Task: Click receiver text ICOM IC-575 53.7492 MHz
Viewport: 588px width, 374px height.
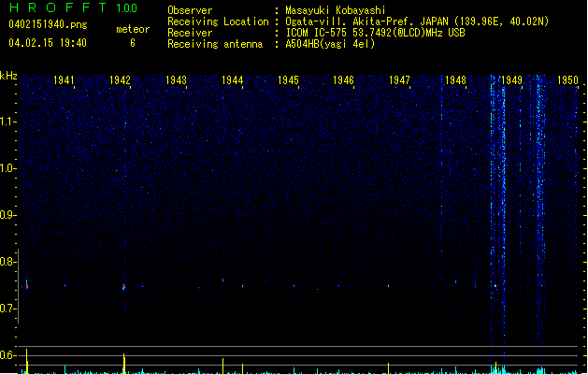Action: (x=375, y=33)
